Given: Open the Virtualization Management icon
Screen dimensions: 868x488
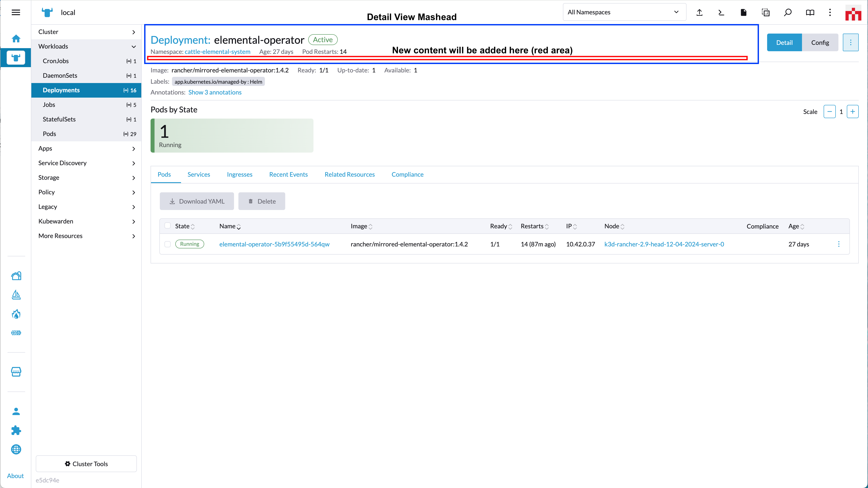Looking at the screenshot, I should pos(16,333).
